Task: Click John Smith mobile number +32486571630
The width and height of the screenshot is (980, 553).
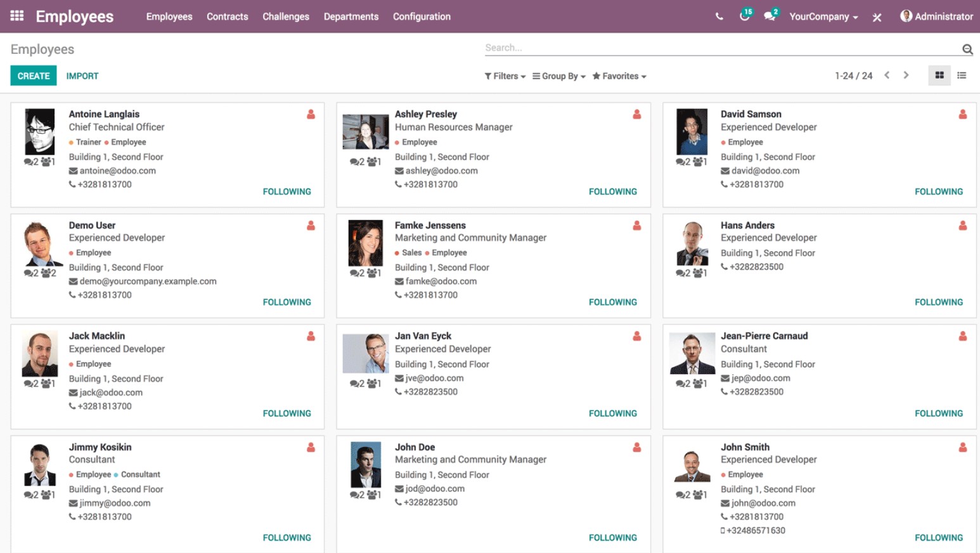Action: [x=756, y=531]
